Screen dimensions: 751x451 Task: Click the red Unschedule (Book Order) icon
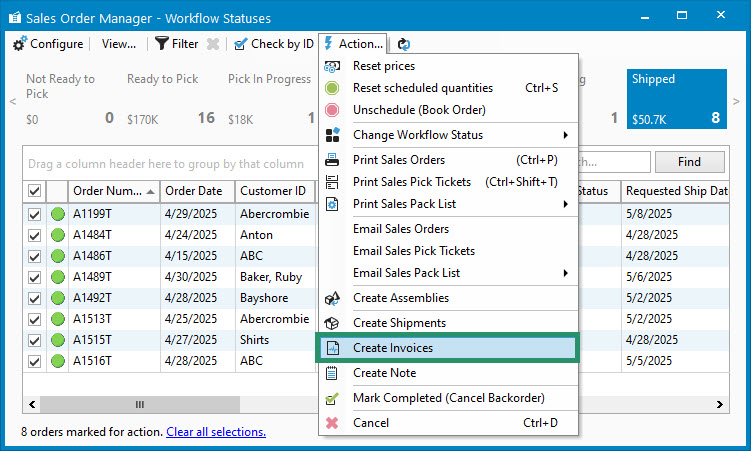click(332, 110)
